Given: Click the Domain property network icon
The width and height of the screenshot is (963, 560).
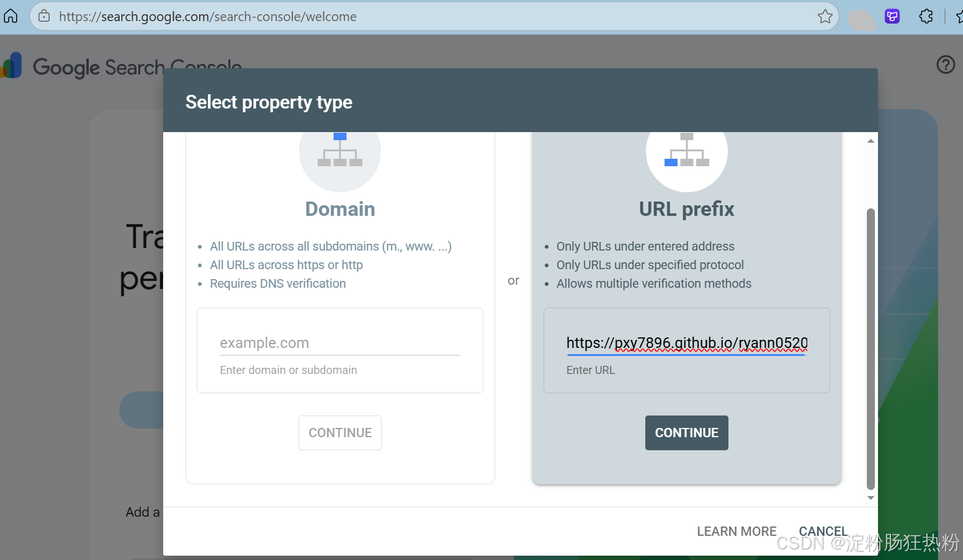Looking at the screenshot, I should (x=340, y=150).
